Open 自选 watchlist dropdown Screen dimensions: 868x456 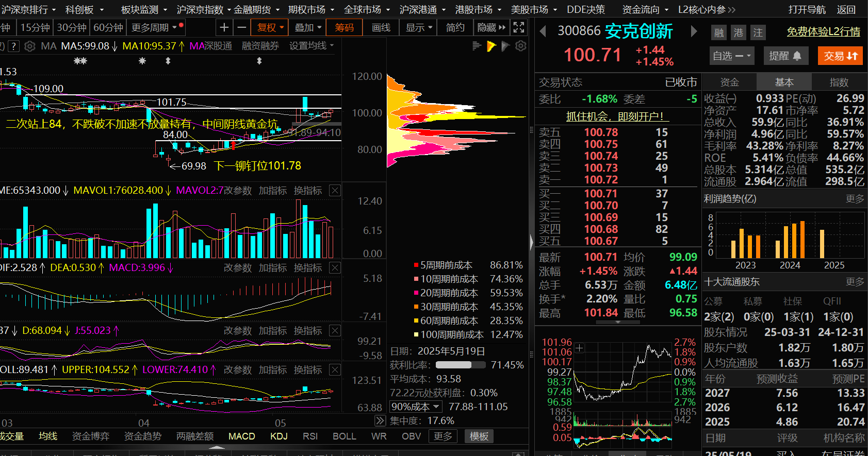coord(732,56)
